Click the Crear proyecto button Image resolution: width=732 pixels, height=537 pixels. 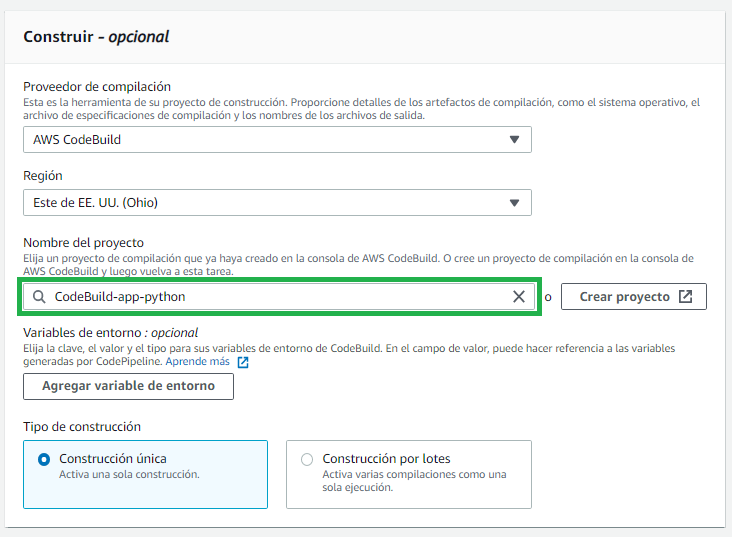tap(634, 297)
